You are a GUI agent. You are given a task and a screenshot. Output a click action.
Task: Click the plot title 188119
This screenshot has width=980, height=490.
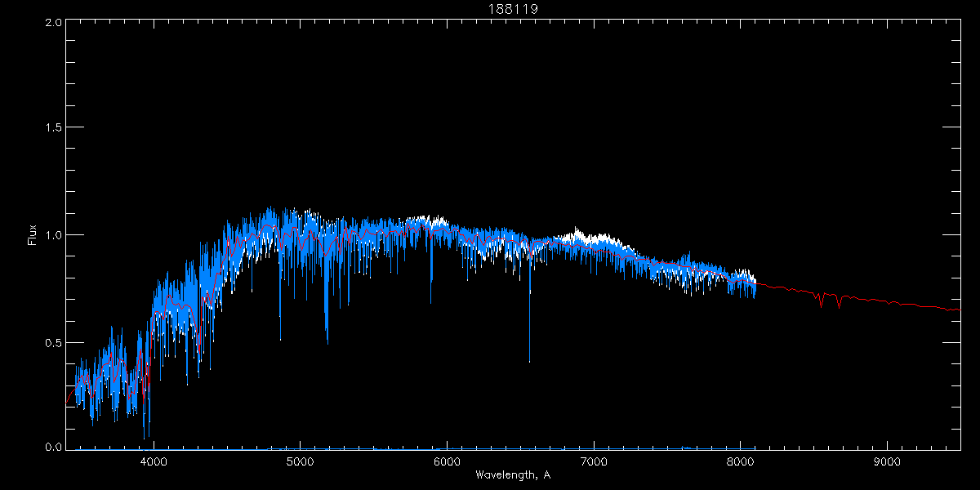(513, 8)
